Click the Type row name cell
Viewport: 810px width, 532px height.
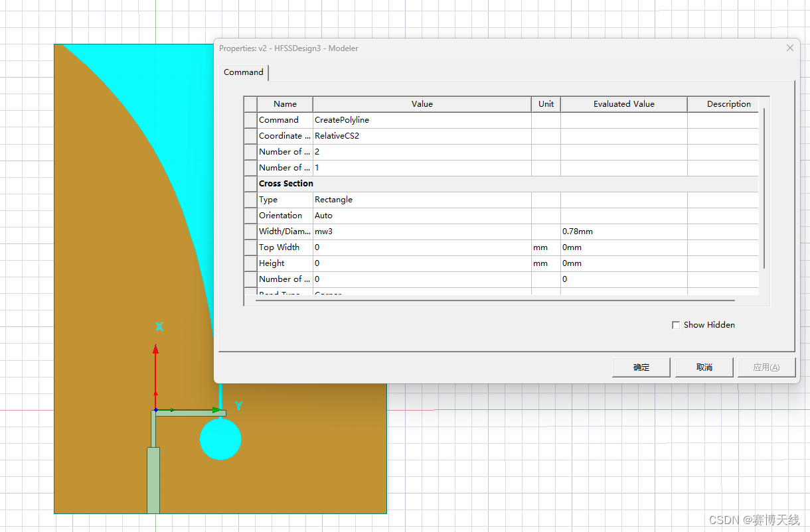(x=285, y=200)
